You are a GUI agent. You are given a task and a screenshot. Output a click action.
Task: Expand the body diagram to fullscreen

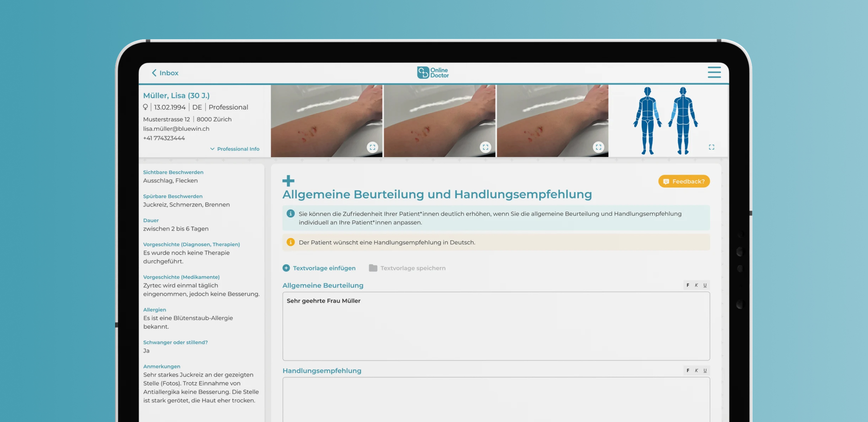[711, 147]
